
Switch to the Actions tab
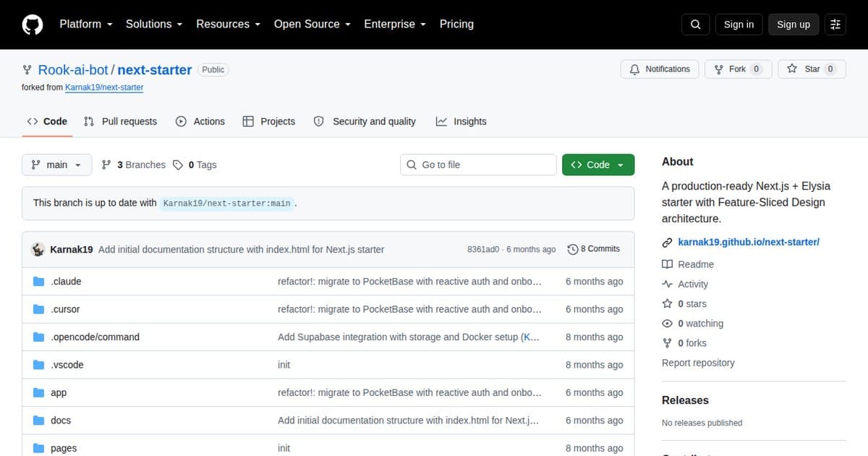[200, 122]
